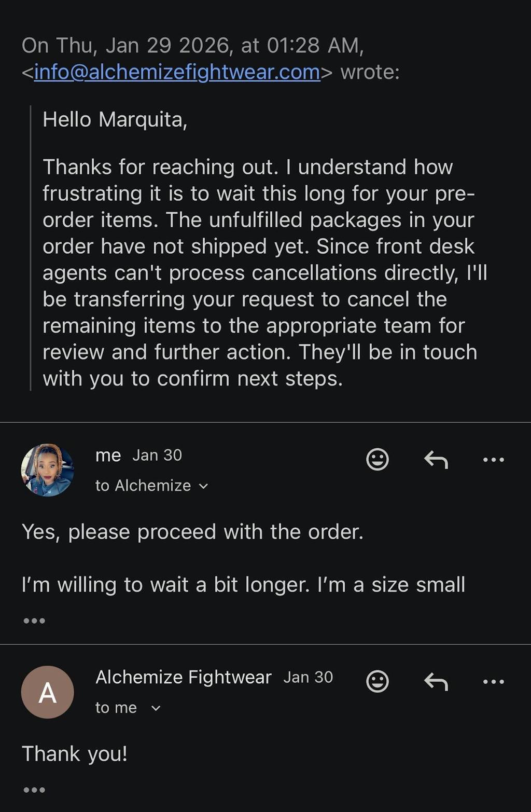Open info@alchemizefightwear.com email link

177,72
